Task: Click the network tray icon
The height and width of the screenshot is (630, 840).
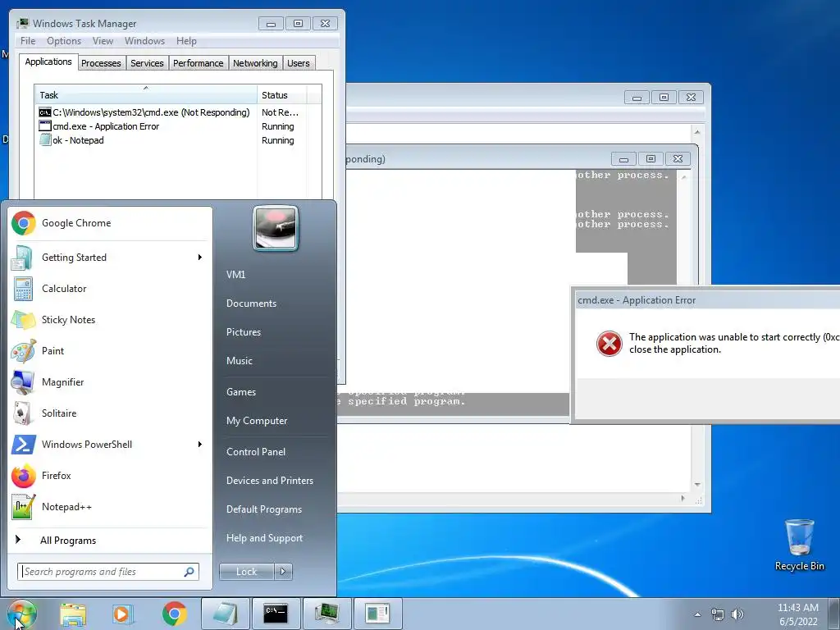Action: [717, 614]
